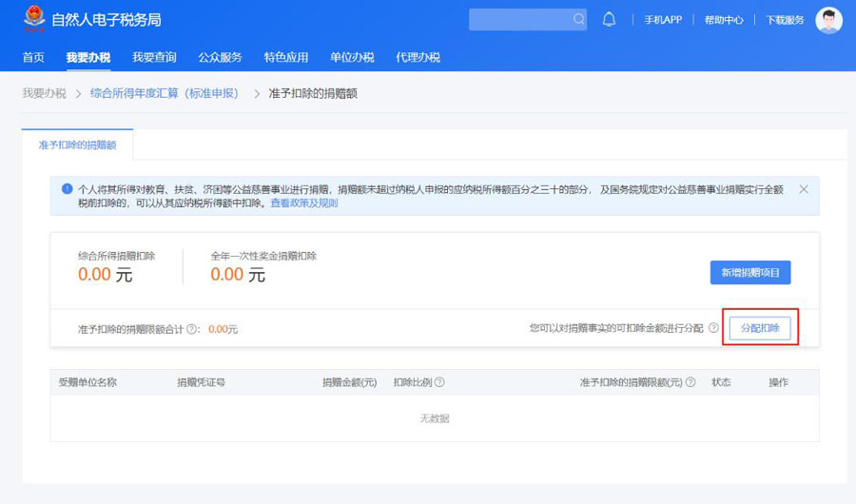
Task: Open the 查看政策及规则 link
Action: (x=303, y=203)
